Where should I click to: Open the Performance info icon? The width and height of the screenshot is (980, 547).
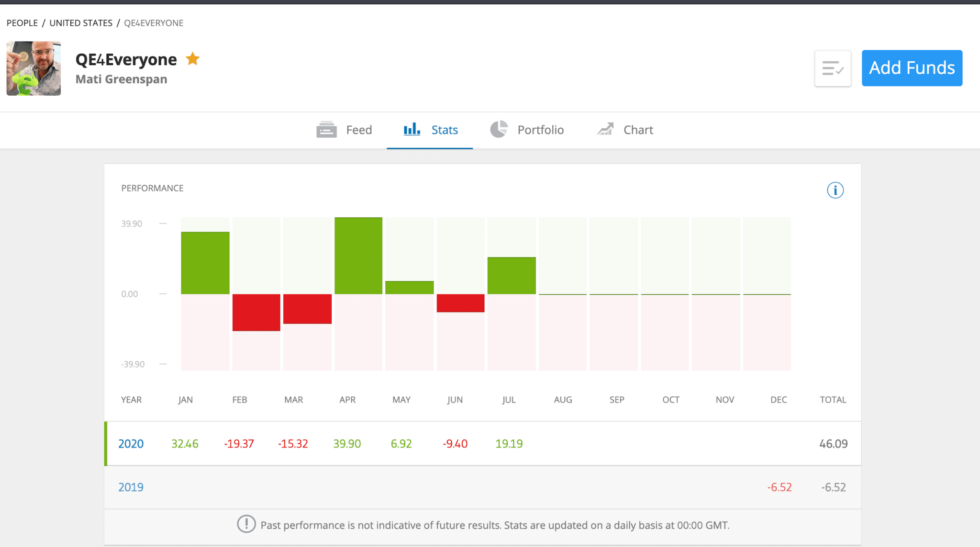point(835,190)
